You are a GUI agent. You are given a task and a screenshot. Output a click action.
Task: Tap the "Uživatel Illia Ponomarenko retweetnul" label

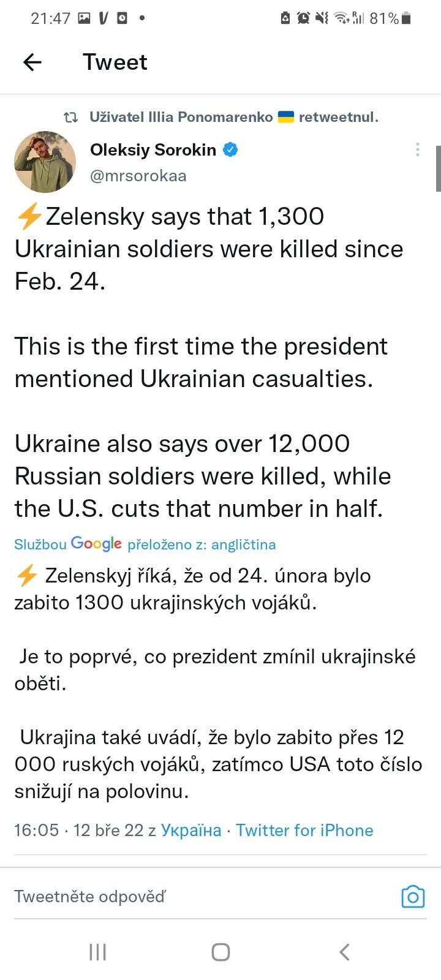coord(234,117)
